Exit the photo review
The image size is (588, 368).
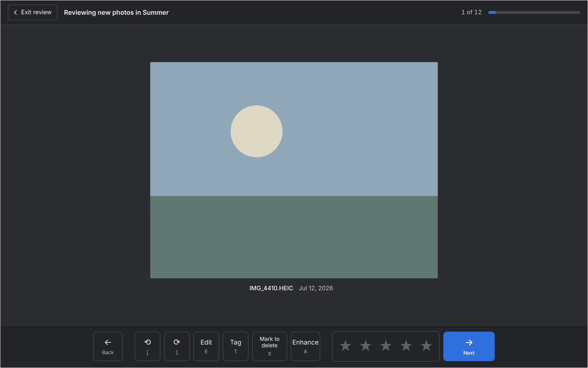click(33, 12)
